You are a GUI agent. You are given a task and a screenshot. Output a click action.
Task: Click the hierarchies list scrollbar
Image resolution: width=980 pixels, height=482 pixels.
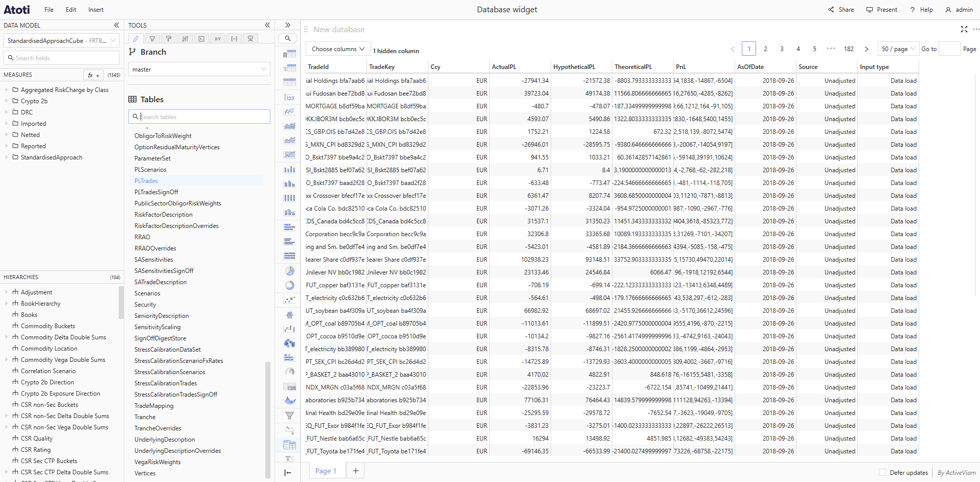click(121, 303)
